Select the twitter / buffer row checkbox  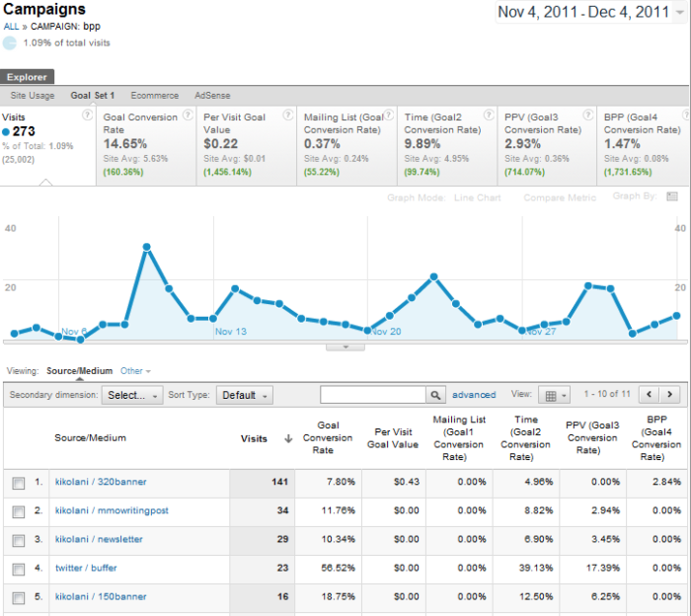(19, 569)
